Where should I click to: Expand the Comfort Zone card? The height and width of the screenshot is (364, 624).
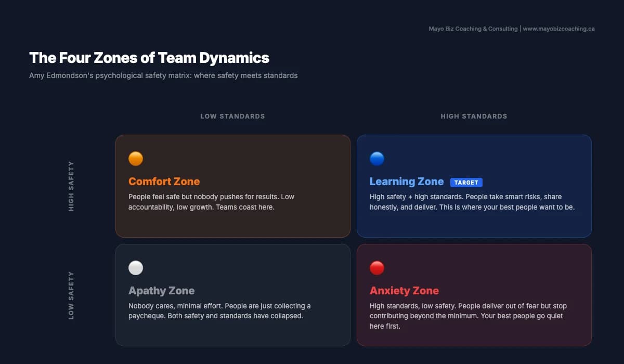click(x=233, y=224)
